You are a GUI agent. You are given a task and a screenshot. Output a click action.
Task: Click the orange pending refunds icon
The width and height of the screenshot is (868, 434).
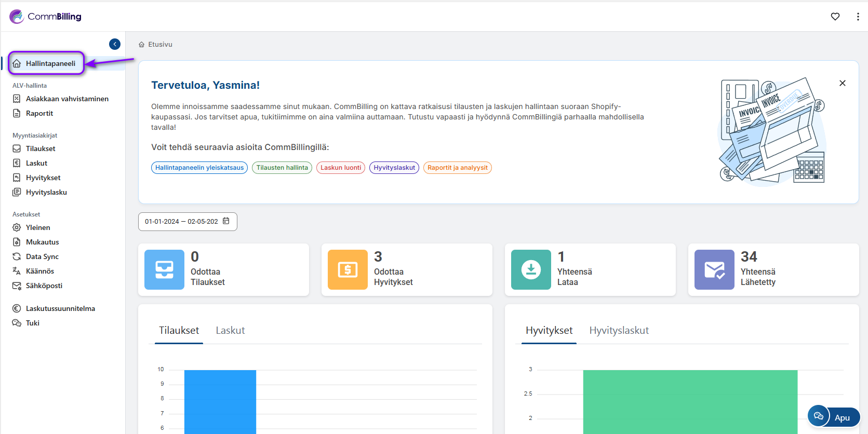tap(348, 269)
